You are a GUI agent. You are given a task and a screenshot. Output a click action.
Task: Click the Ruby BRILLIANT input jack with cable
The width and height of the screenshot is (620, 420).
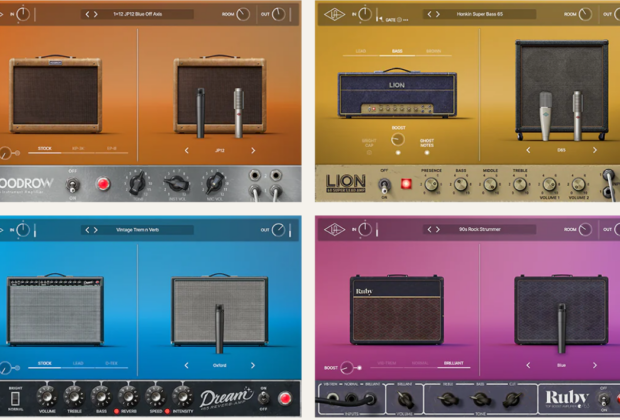click(x=369, y=399)
